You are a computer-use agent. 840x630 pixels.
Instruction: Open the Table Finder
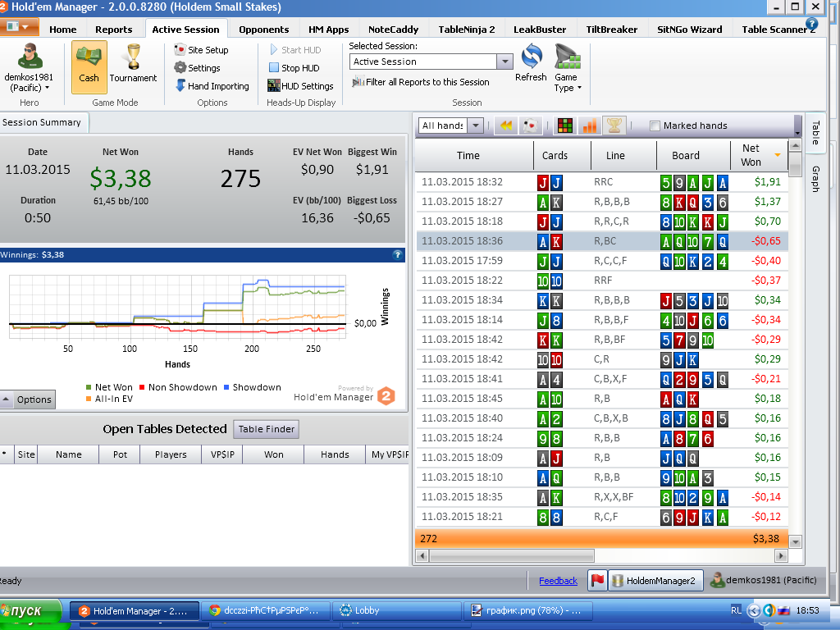point(267,429)
